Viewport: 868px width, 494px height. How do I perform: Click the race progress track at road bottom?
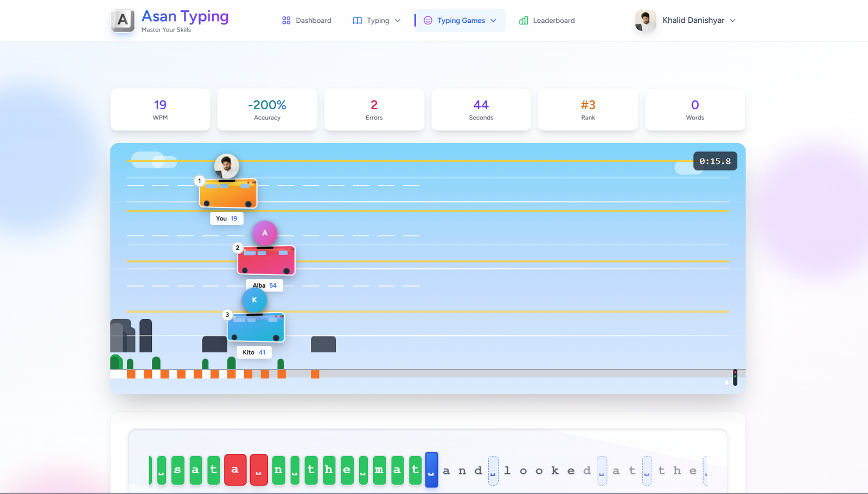click(x=427, y=374)
